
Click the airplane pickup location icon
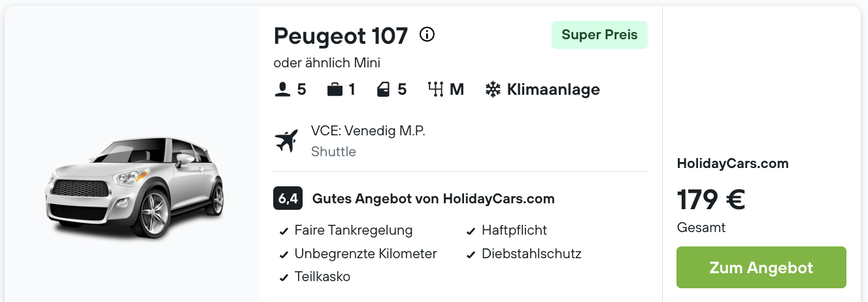coord(286,141)
